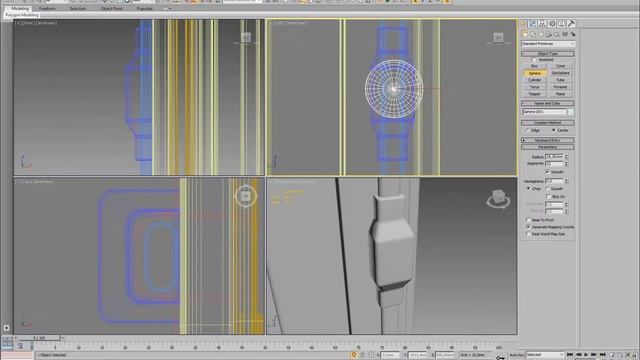Click the Hemisphere spinner arrows

pos(566,181)
